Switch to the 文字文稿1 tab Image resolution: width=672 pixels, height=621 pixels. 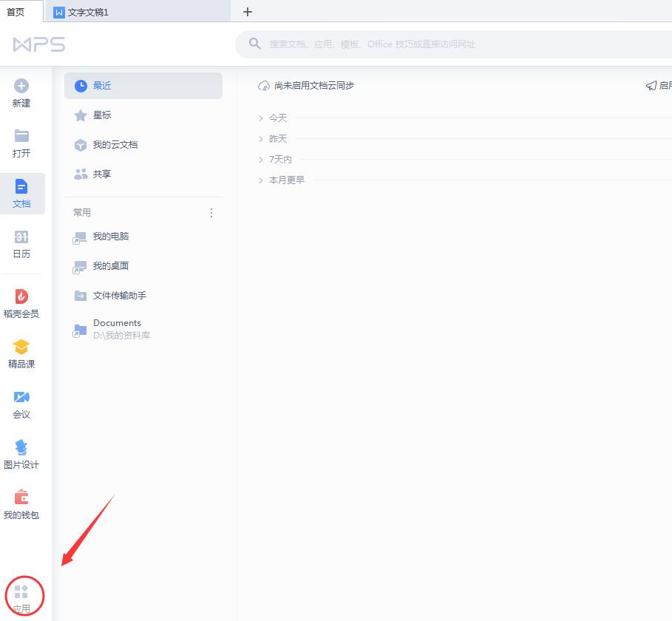click(x=138, y=12)
